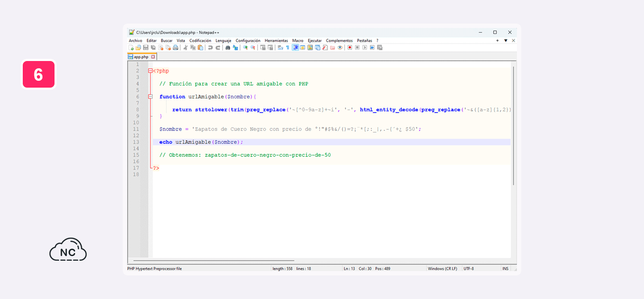Screen dimensions: 644x299
Task: Click the Close All documents toolbar icon
Action: click(x=168, y=48)
